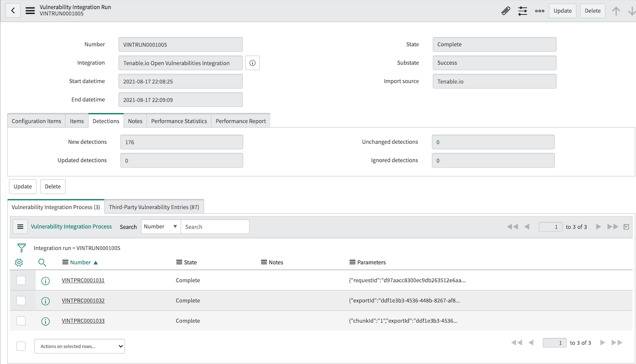Switch to Configuration Items tab
This screenshot has width=636, height=364.
pos(36,121)
